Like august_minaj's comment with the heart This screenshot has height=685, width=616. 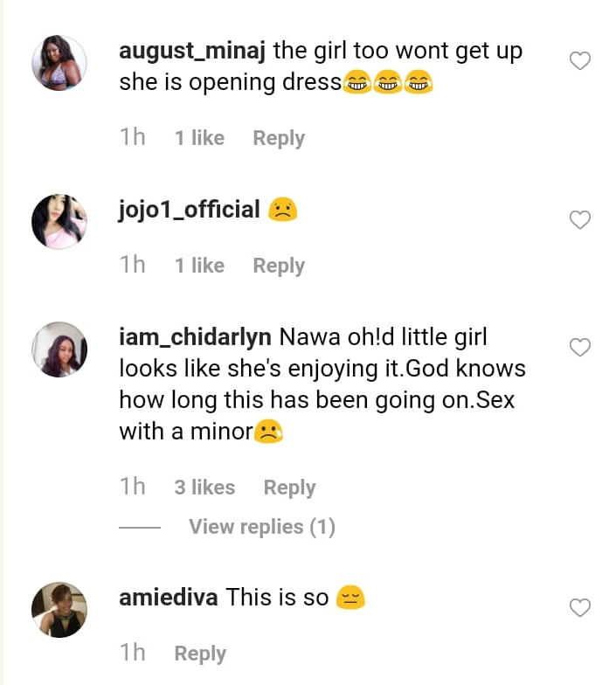coord(580,61)
